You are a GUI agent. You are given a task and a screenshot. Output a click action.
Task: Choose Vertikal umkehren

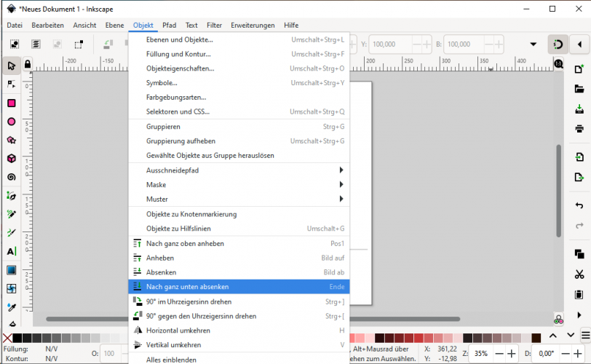(239, 345)
